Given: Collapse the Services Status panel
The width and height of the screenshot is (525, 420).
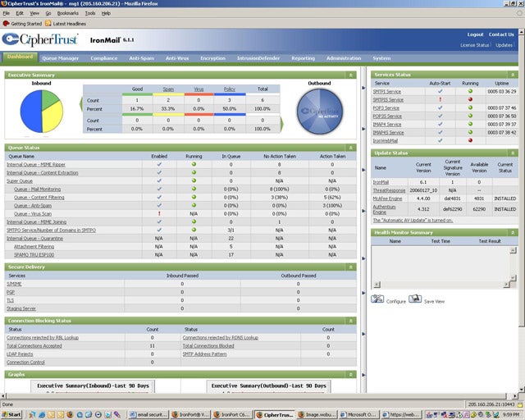Looking at the screenshot, I should pos(512,75).
